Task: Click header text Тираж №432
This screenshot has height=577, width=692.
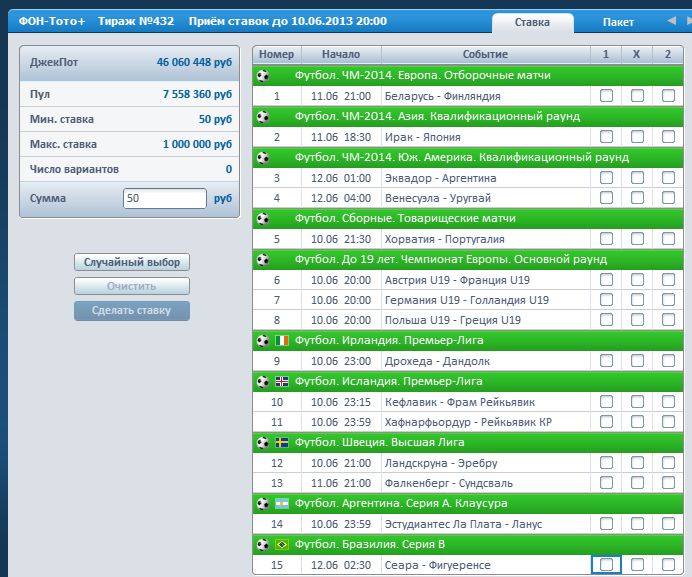Action: [x=136, y=21]
